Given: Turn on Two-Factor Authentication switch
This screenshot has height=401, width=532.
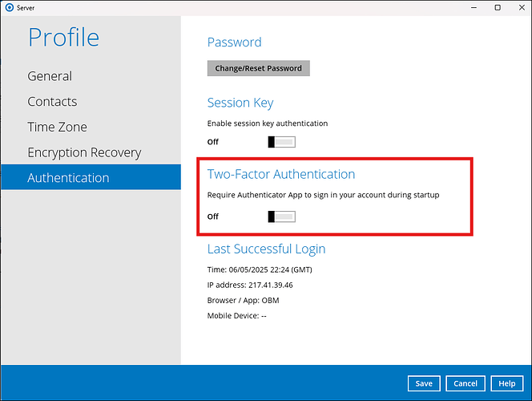Looking at the screenshot, I should coord(281,217).
